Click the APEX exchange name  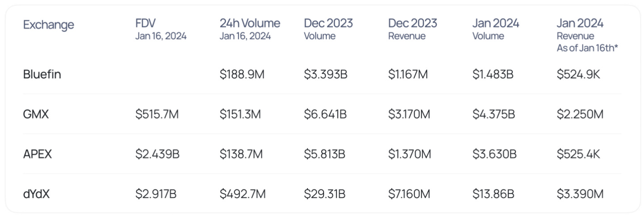click(37, 154)
